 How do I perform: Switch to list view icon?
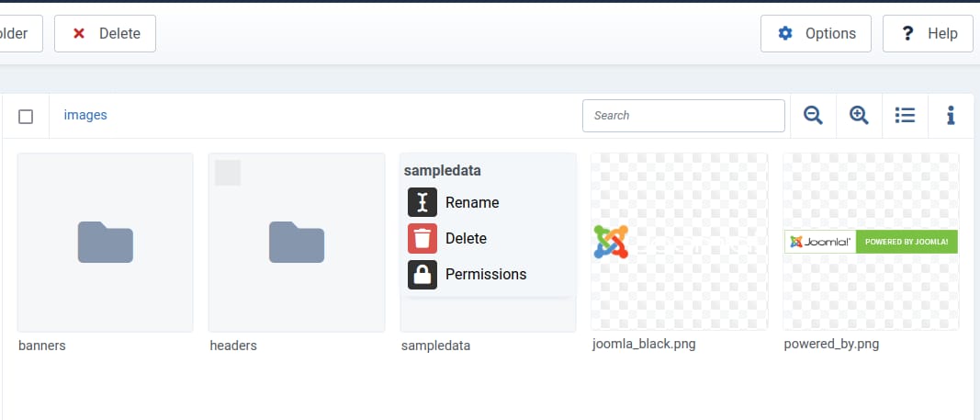click(905, 116)
